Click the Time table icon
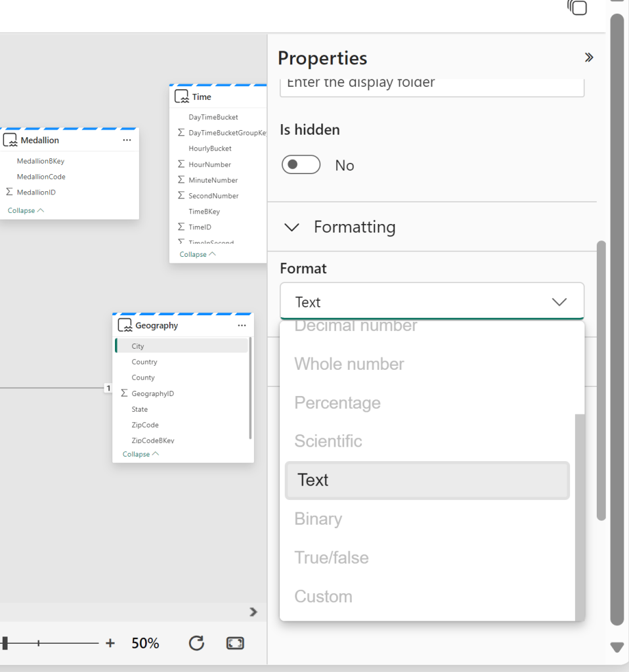 (182, 97)
